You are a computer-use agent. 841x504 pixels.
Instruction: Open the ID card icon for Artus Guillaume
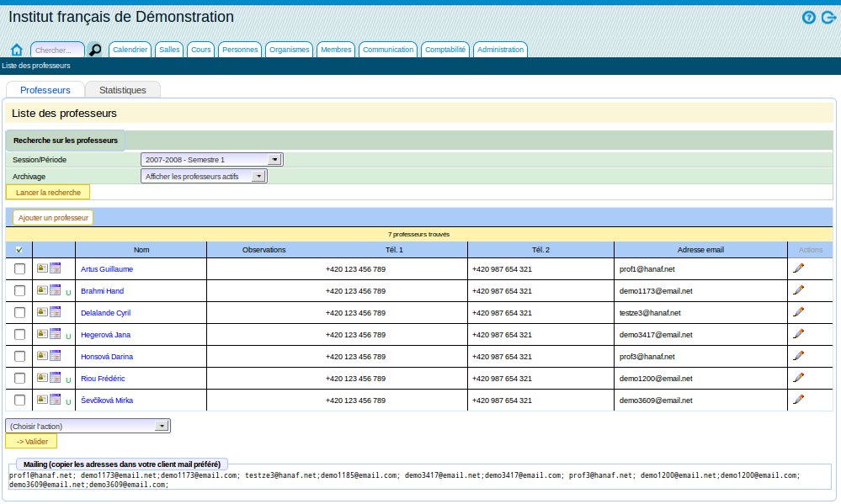pos(42,268)
